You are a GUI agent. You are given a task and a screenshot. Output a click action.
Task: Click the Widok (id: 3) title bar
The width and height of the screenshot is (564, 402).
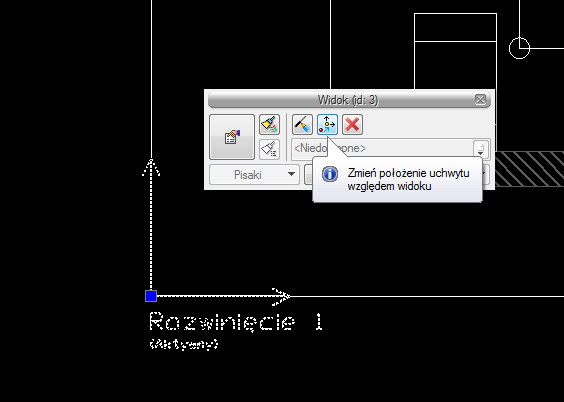[348, 100]
